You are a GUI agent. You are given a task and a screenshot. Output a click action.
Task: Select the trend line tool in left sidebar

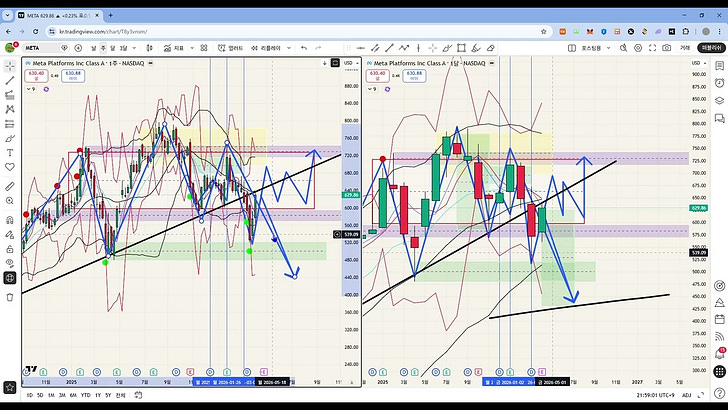point(10,81)
